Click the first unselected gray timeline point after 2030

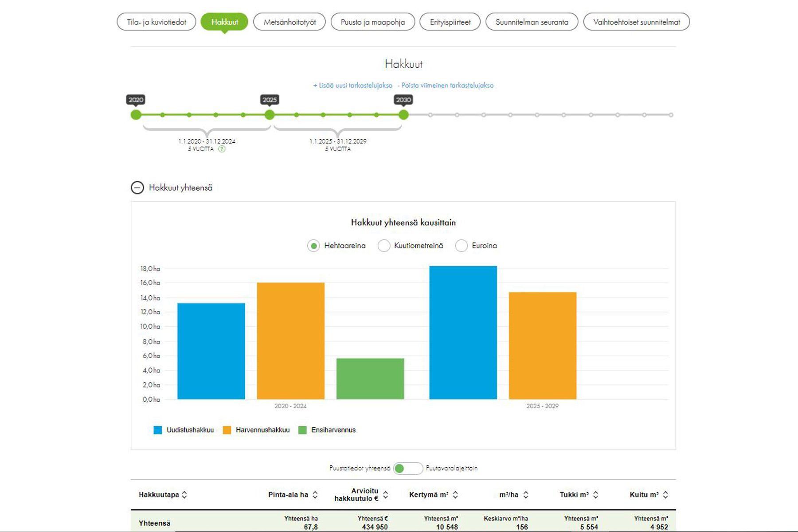[x=430, y=115]
